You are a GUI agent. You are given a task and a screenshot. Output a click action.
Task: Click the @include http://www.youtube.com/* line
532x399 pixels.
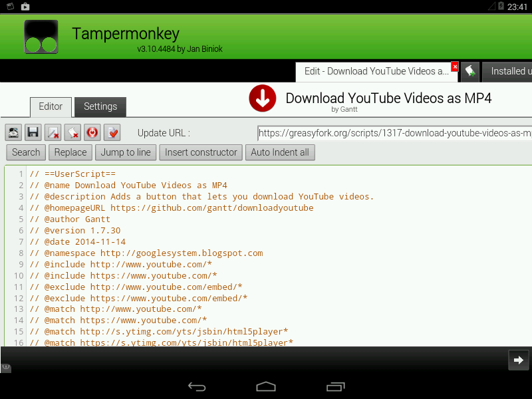121,264
